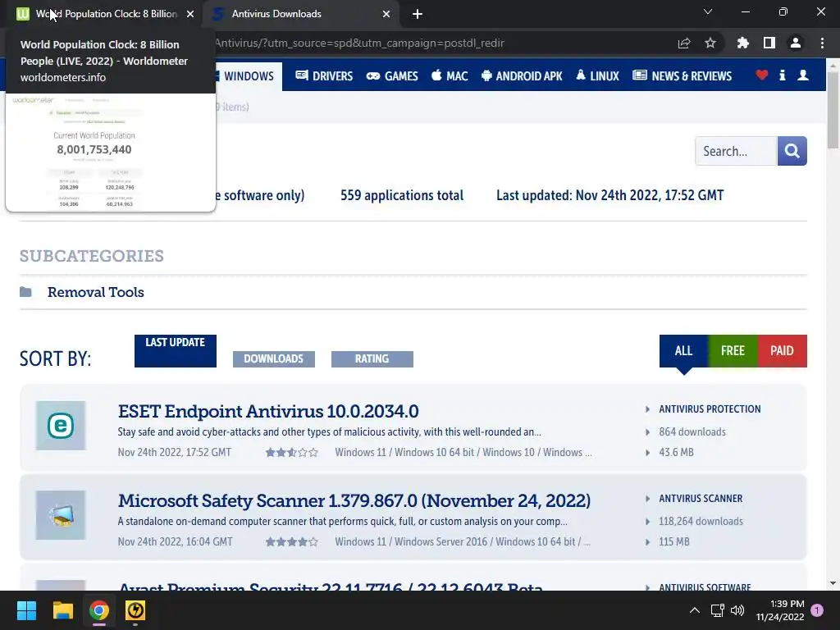840x630 pixels.
Task: Click the blue magnifier search button
Action: pyautogui.click(x=792, y=151)
